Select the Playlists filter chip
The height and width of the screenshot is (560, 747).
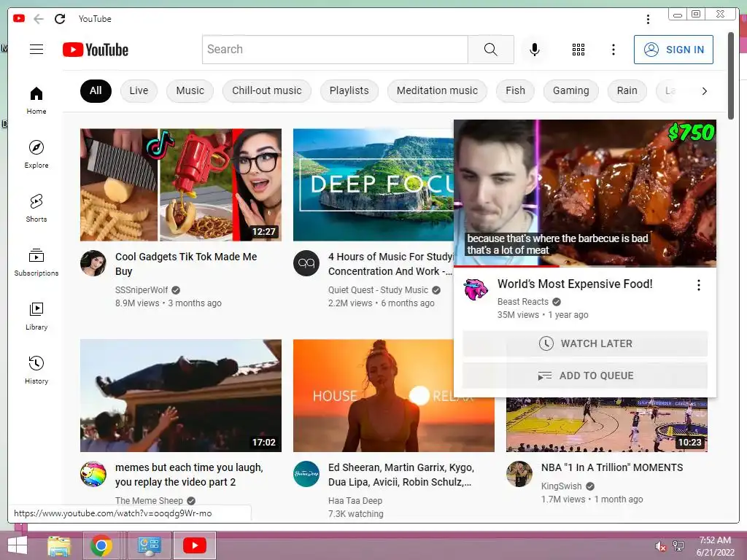[349, 90]
